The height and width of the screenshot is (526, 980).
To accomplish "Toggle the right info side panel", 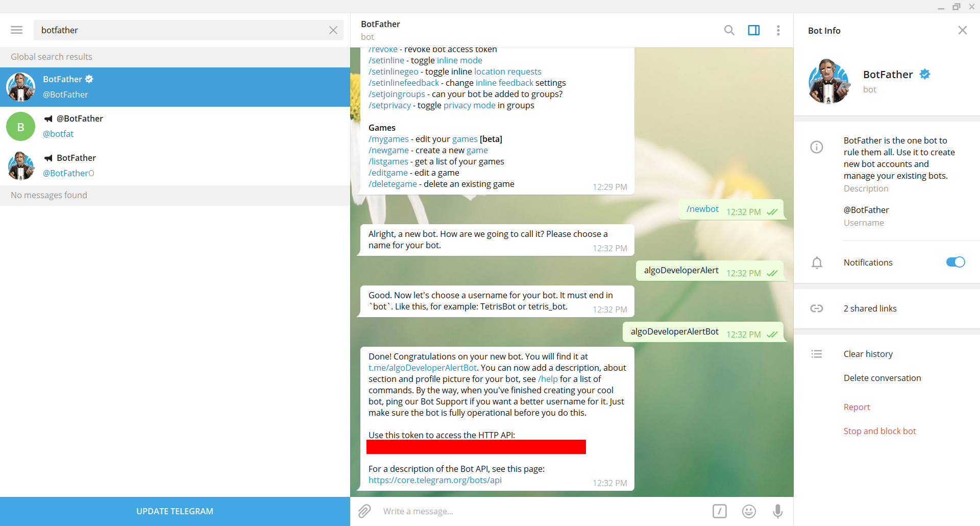I will tap(754, 30).
